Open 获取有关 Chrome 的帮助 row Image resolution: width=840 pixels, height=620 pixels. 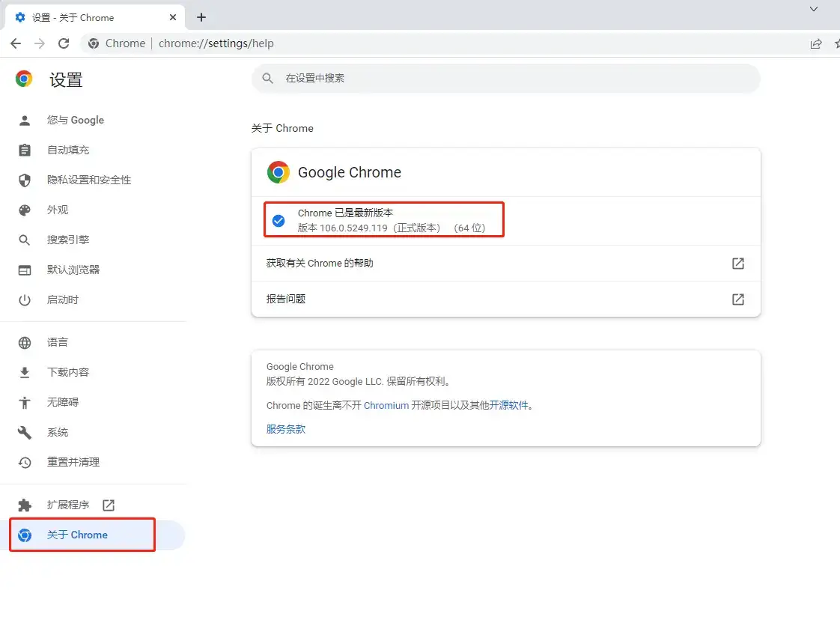(x=505, y=263)
